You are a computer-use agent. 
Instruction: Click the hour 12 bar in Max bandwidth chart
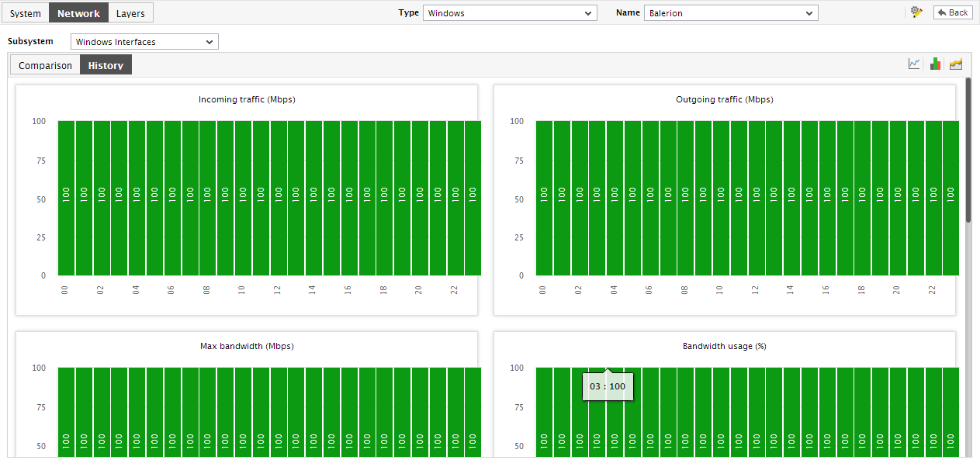279,412
